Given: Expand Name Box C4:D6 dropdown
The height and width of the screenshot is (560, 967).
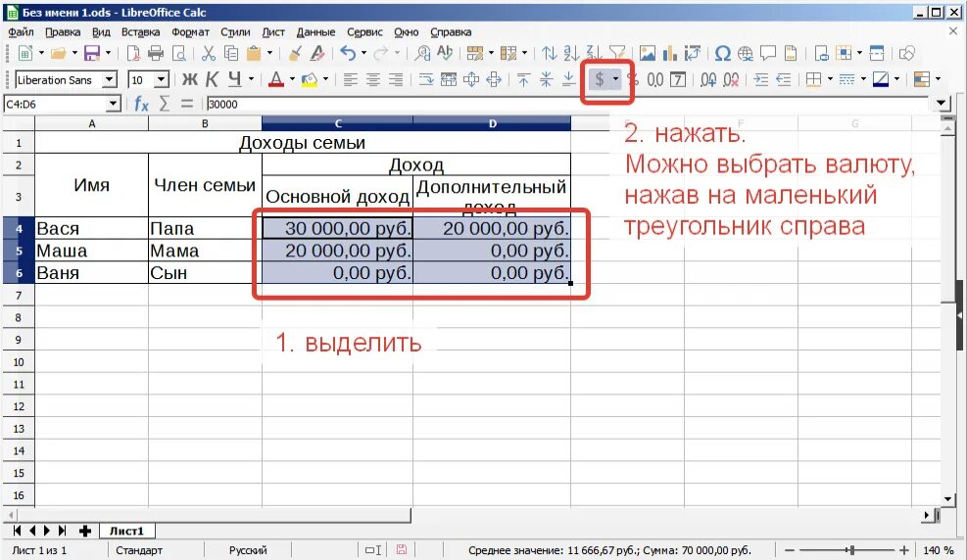Looking at the screenshot, I should pyautogui.click(x=113, y=104).
